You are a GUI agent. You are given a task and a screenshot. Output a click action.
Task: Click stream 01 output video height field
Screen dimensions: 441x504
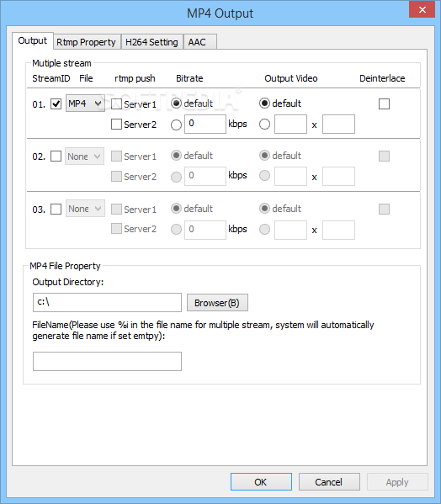pyautogui.click(x=339, y=124)
